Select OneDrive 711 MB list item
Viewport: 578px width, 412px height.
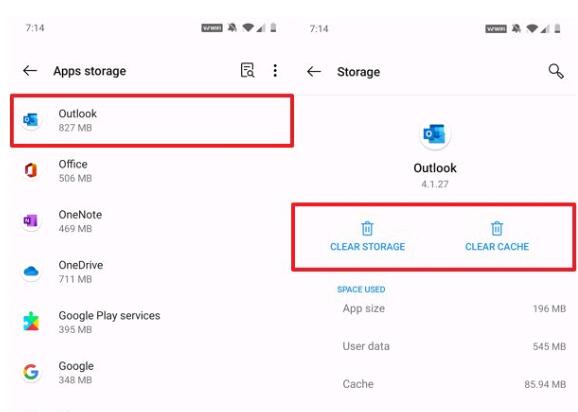(x=152, y=272)
